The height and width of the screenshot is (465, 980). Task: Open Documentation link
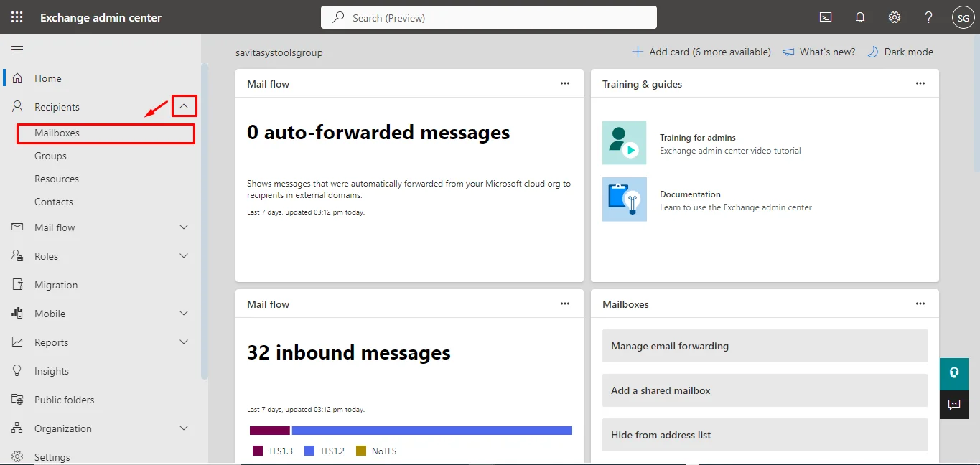(690, 194)
